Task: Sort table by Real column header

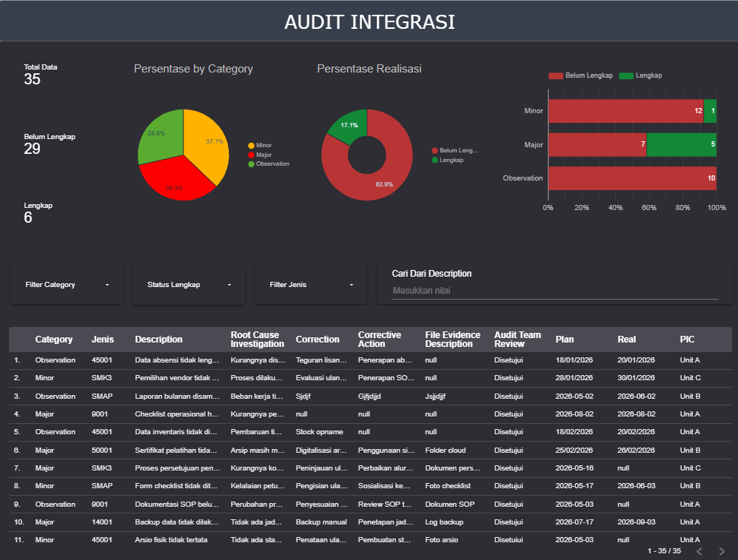Action: pos(626,340)
